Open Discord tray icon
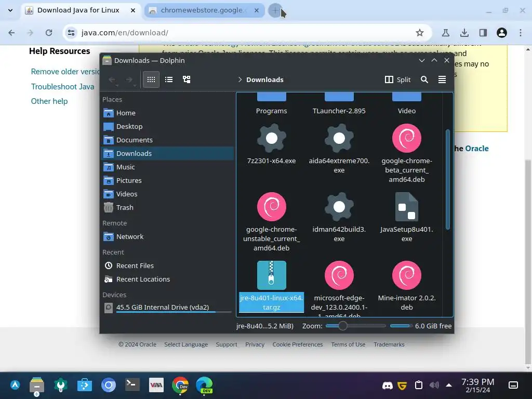 tap(387, 385)
